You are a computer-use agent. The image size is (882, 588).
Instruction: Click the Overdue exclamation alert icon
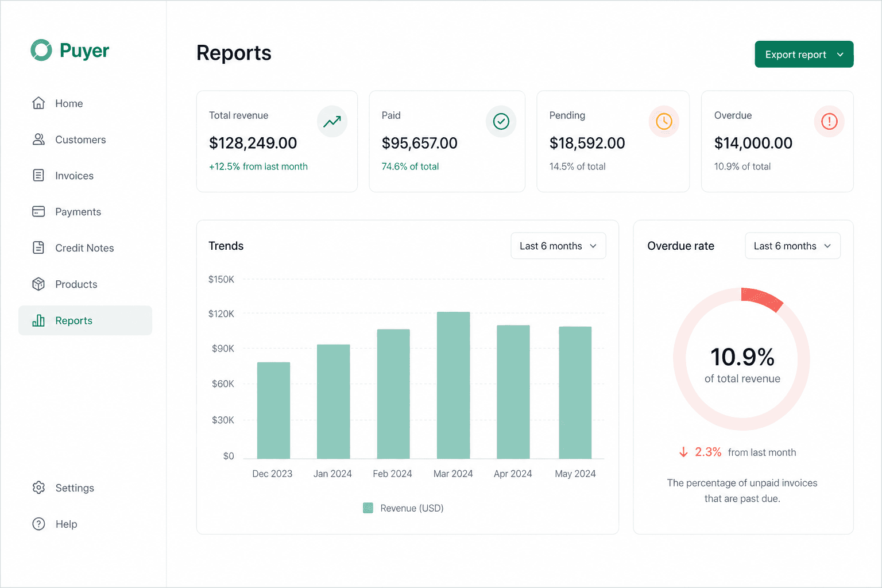coord(829,121)
